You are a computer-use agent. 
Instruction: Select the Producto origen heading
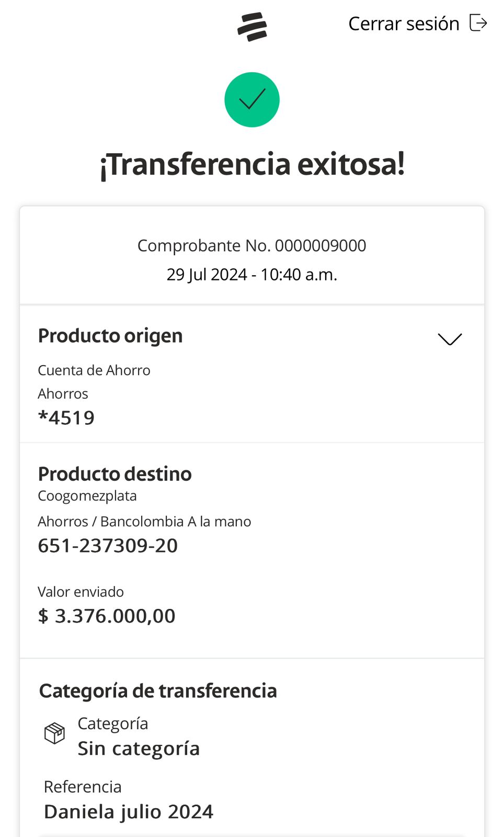pyautogui.click(x=110, y=336)
